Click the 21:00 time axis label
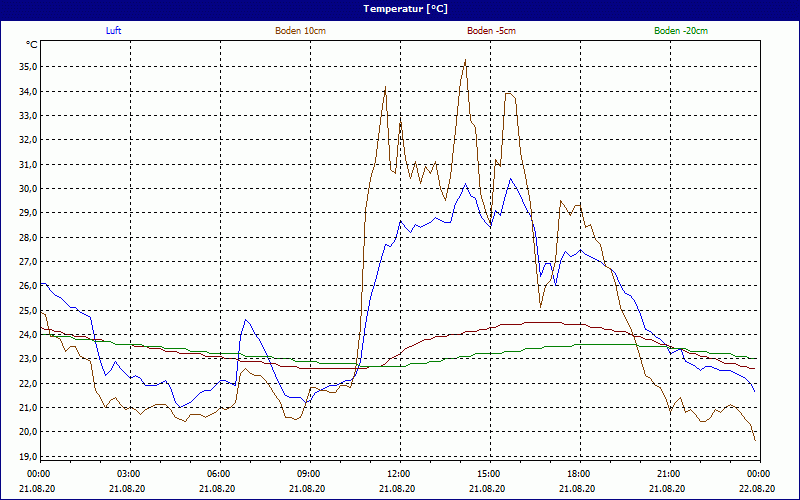The width and height of the screenshot is (800, 500). pos(668,474)
